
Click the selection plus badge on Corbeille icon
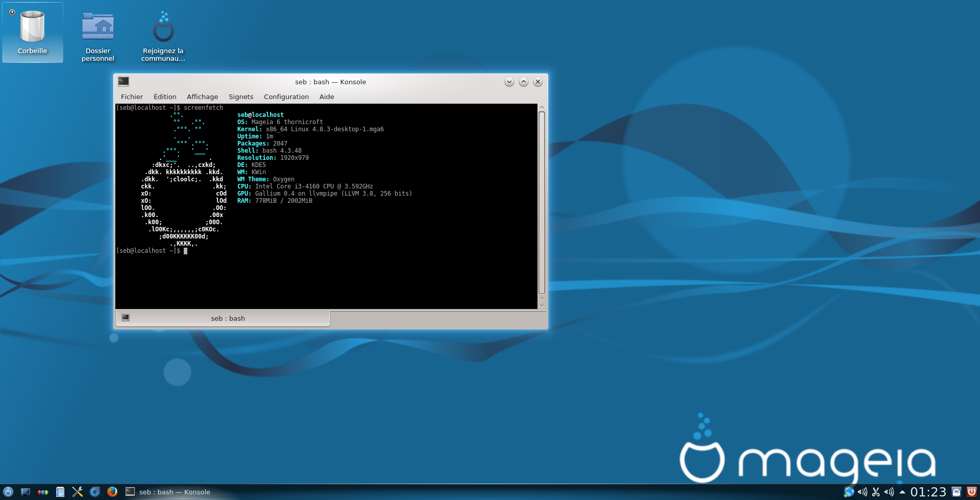(x=12, y=12)
